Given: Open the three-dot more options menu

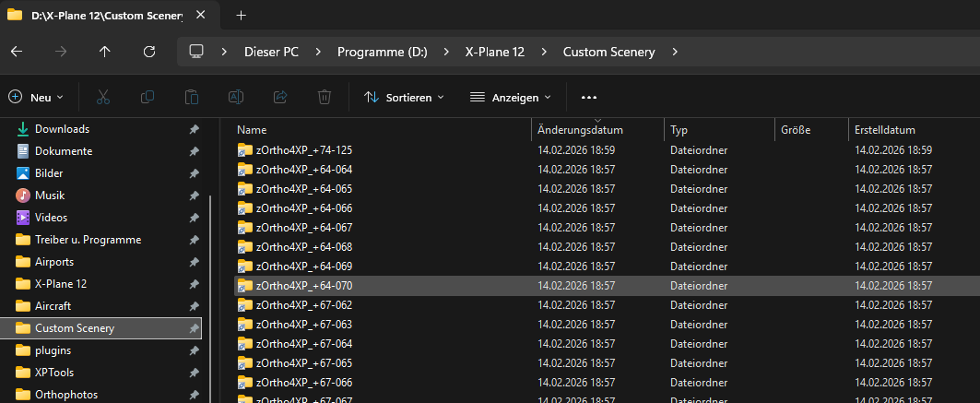Looking at the screenshot, I should click(x=589, y=97).
